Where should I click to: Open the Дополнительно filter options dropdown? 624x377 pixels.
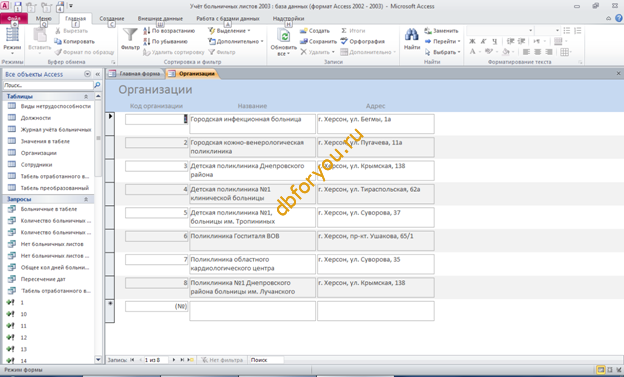tap(236, 41)
